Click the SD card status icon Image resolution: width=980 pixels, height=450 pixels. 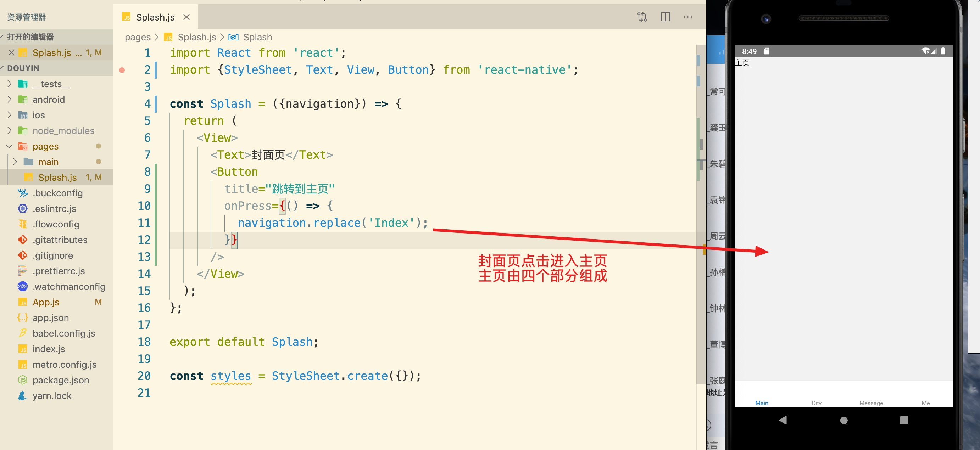766,51
